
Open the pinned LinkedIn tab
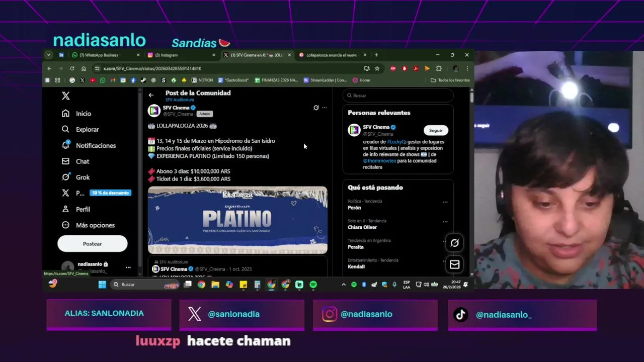(x=61, y=55)
